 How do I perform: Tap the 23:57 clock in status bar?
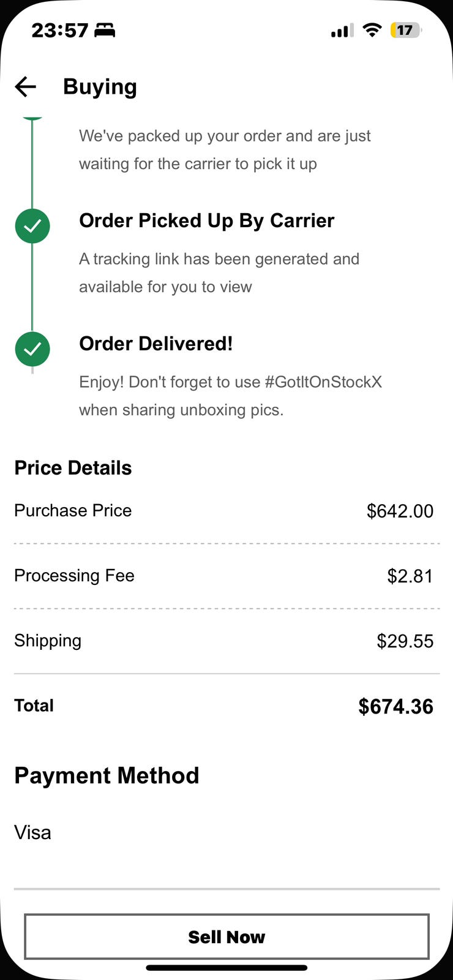pos(59,30)
